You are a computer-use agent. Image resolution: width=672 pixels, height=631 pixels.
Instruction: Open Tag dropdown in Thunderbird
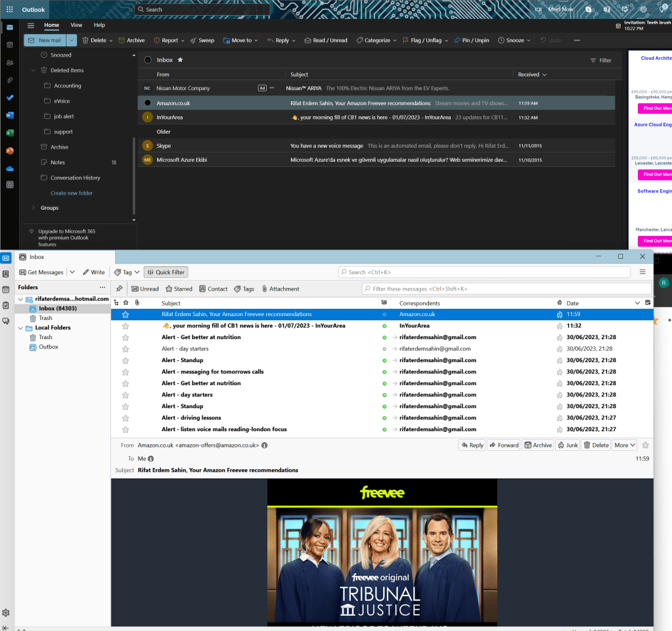pyautogui.click(x=127, y=272)
